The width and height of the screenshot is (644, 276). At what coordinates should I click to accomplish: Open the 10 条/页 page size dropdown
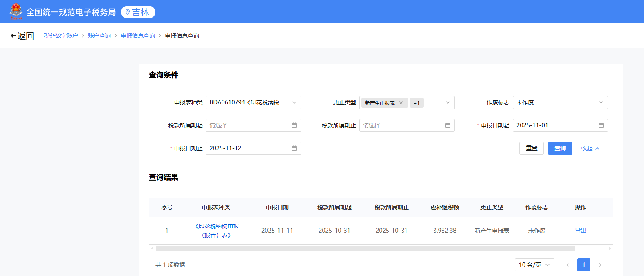tap(534, 265)
